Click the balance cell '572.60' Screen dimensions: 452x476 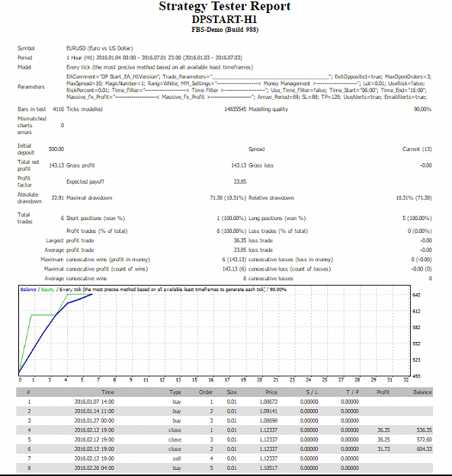(425, 439)
